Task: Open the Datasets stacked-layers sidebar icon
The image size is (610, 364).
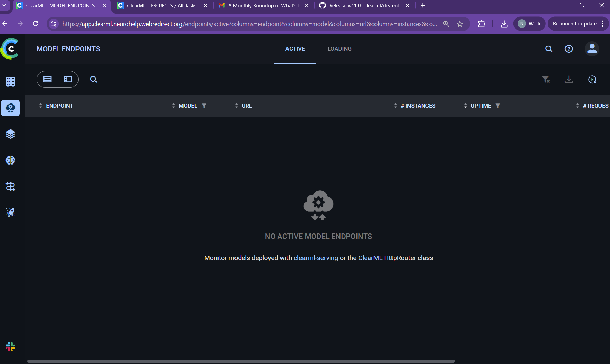Action: pos(11,134)
